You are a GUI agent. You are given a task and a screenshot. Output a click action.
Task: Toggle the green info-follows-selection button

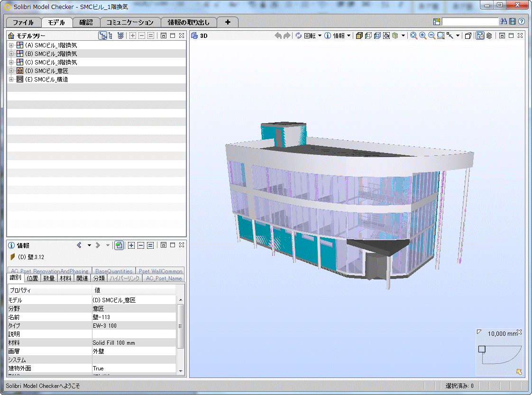(119, 245)
